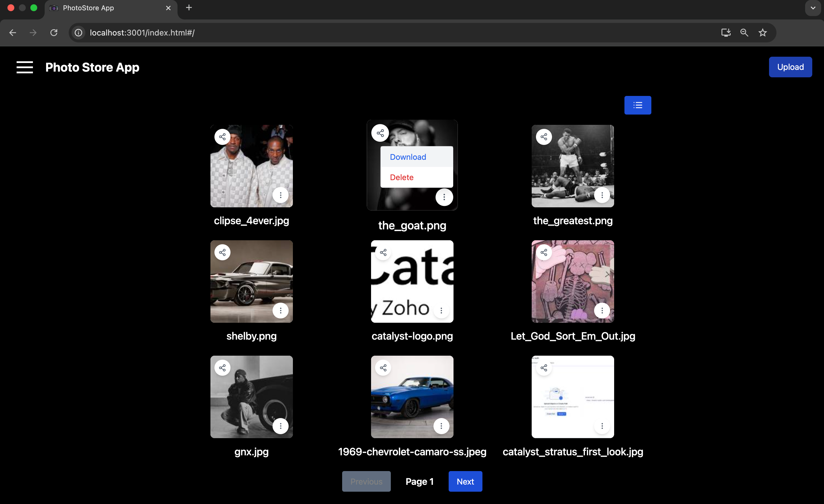Switch to list view layout
This screenshot has height=504, width=824.
point(637,105)
